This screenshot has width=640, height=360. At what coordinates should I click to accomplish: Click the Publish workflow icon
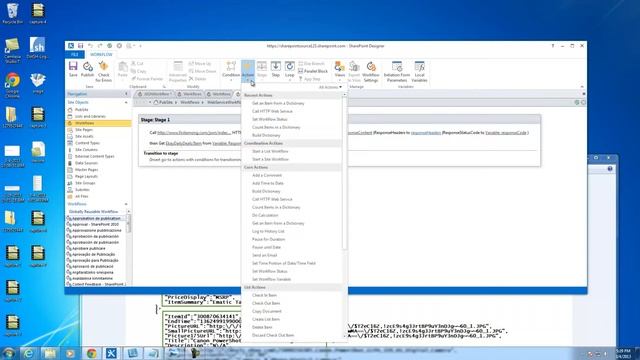tap(87, 69)
